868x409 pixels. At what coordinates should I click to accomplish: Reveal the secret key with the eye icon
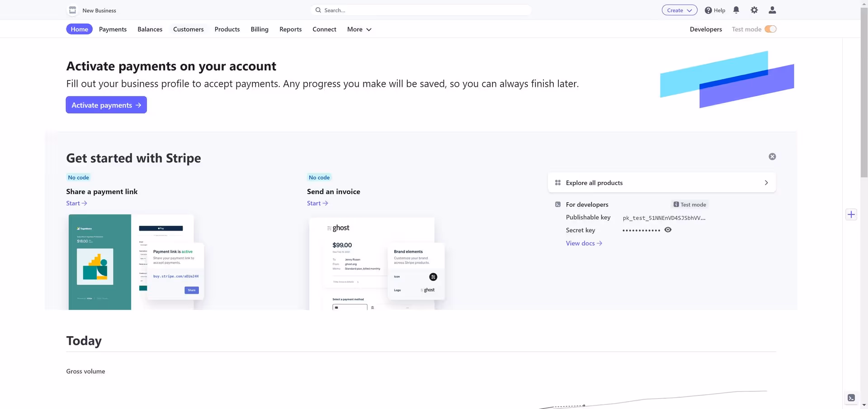click(668, 230)
